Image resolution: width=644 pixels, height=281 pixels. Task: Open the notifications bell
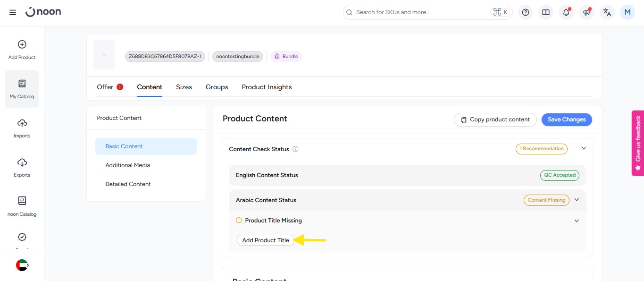coord(566,12)
